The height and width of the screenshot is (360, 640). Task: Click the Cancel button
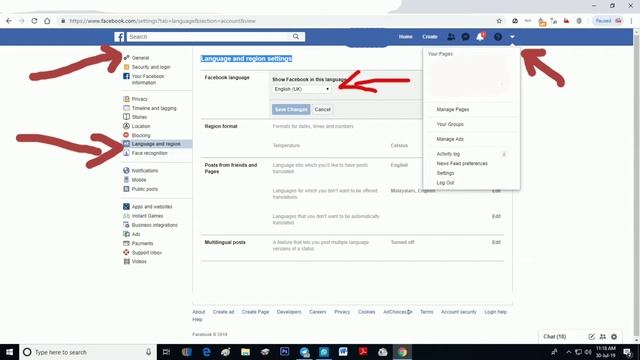point(322,109)
